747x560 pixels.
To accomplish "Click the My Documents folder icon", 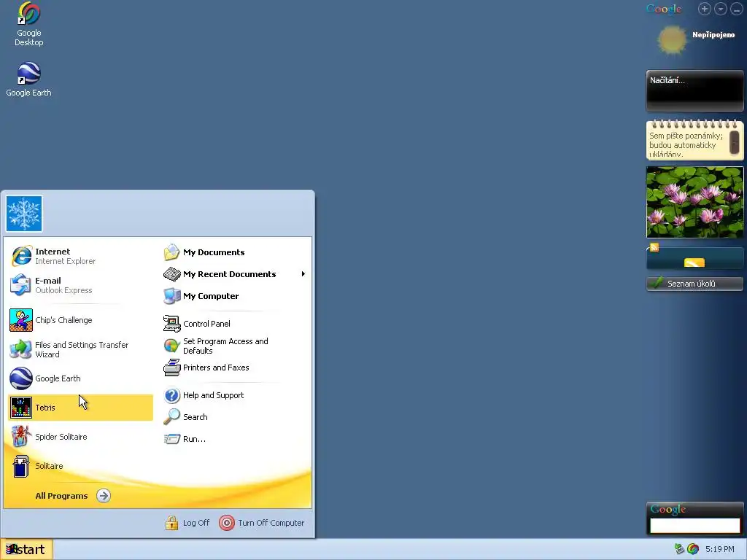I will 171,252.
